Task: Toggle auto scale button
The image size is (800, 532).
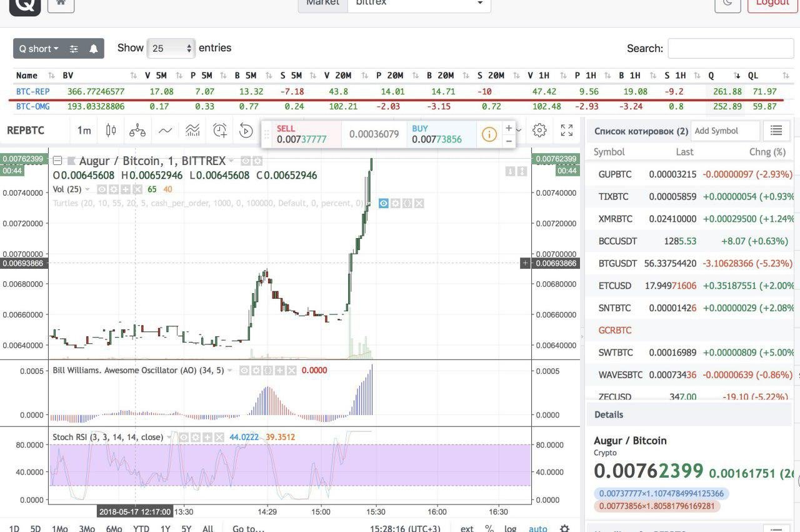Action: [538, 528]
